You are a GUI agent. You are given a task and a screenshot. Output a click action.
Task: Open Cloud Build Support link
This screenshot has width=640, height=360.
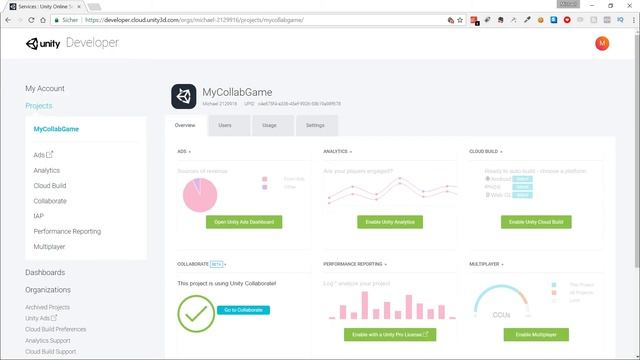coord(51,351)
